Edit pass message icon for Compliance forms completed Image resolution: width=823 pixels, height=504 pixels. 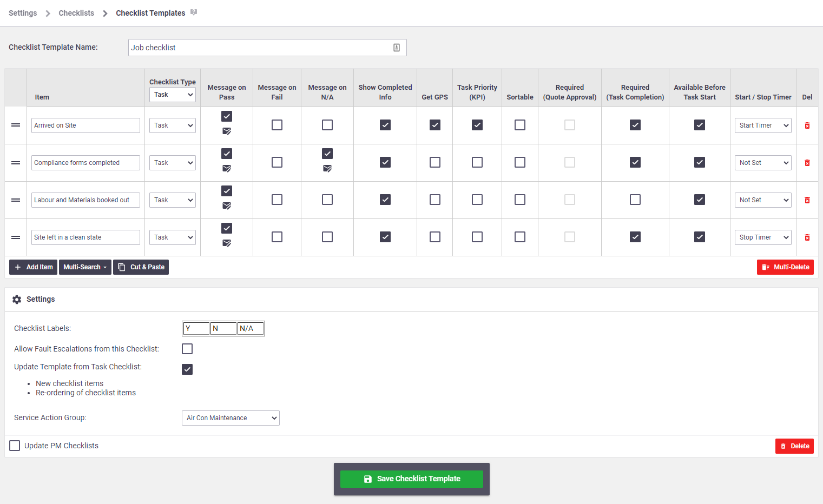(x=227, y=169)
